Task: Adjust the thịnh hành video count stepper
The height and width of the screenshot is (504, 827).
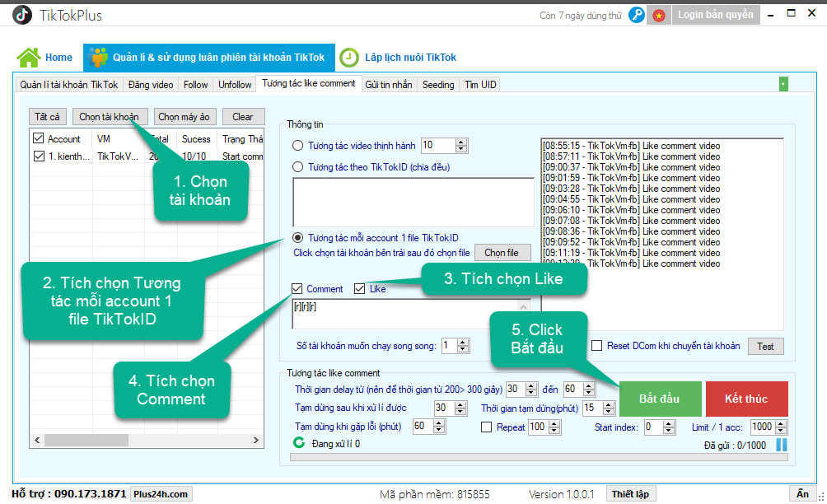Action: [461, 146]
